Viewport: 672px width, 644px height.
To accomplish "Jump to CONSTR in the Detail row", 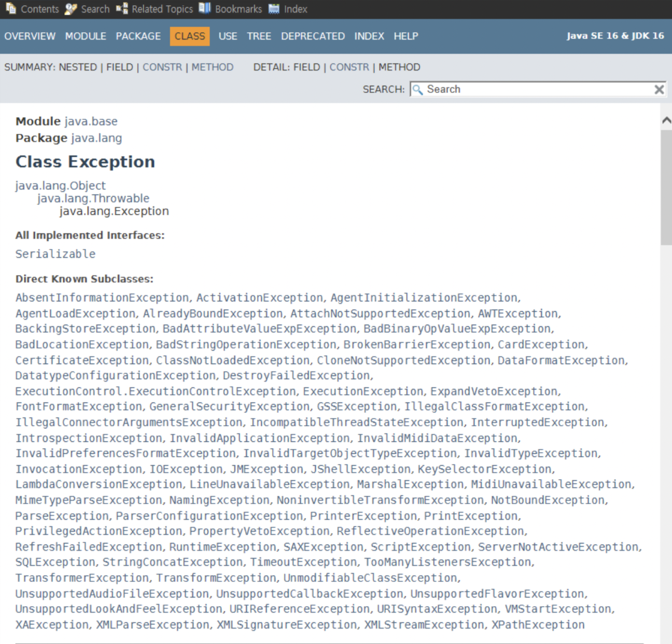I will pos(349,67).
